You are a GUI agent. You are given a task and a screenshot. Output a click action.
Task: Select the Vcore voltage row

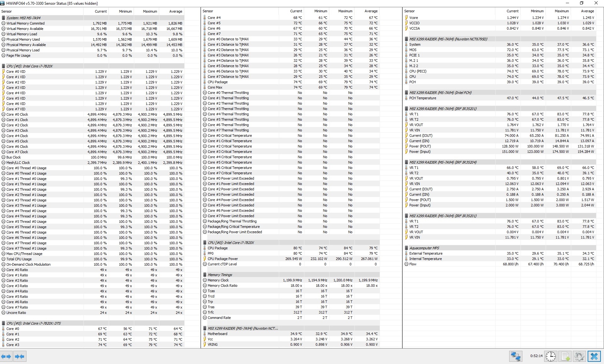(x=500, y=18)
